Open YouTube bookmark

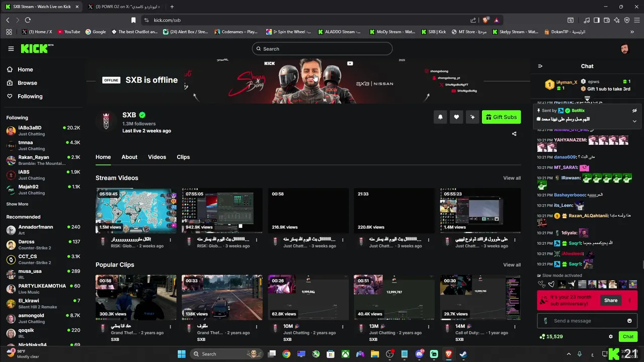point(69,32)
